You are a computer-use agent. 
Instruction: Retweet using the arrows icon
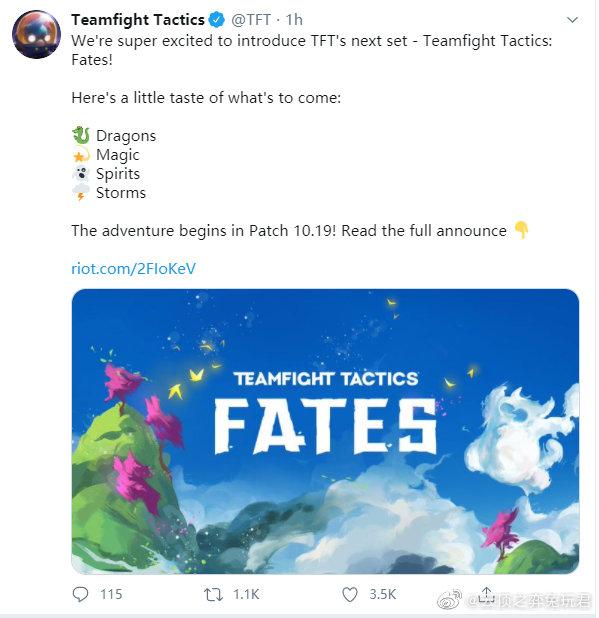pos(214,594)
